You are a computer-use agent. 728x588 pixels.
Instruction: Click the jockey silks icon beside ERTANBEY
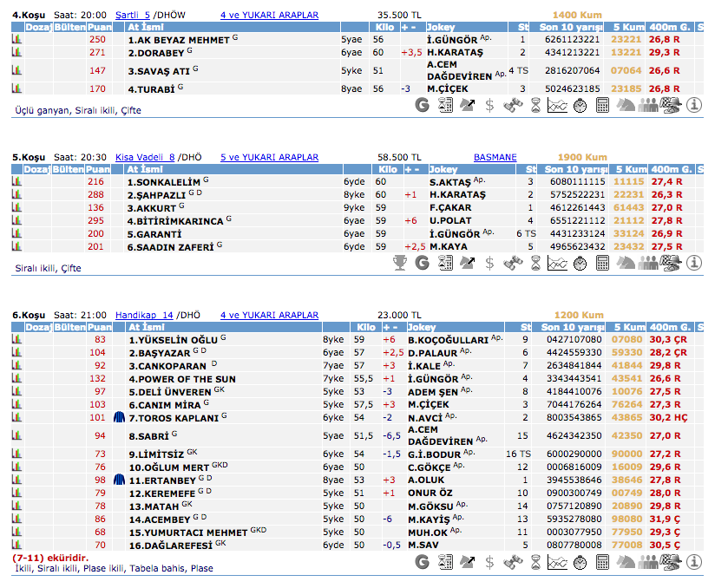pos(120,479)
